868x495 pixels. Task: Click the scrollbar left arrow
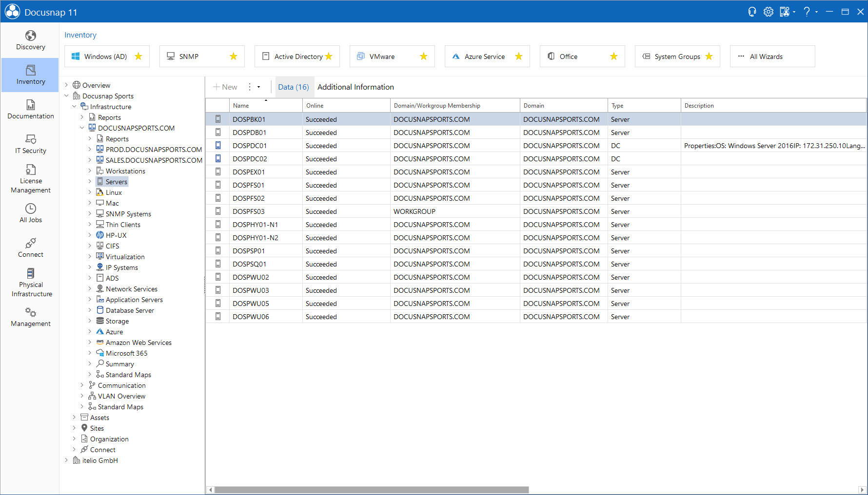pos(210,490)
